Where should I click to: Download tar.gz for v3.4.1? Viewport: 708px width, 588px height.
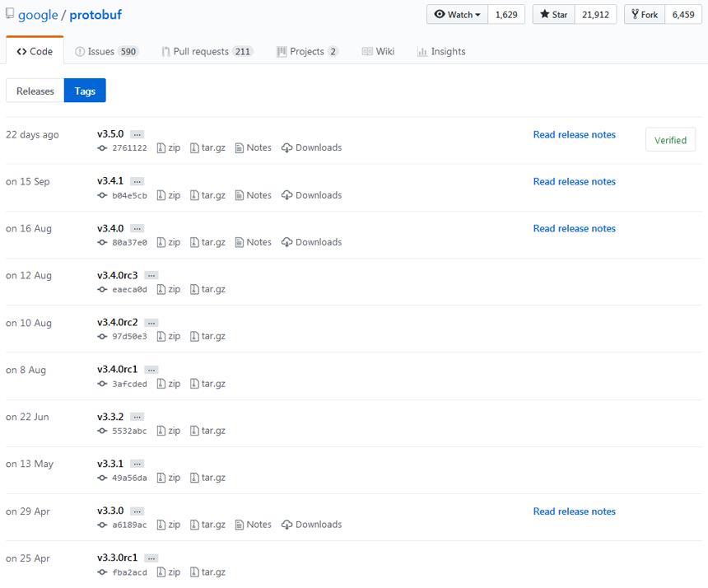207,195
